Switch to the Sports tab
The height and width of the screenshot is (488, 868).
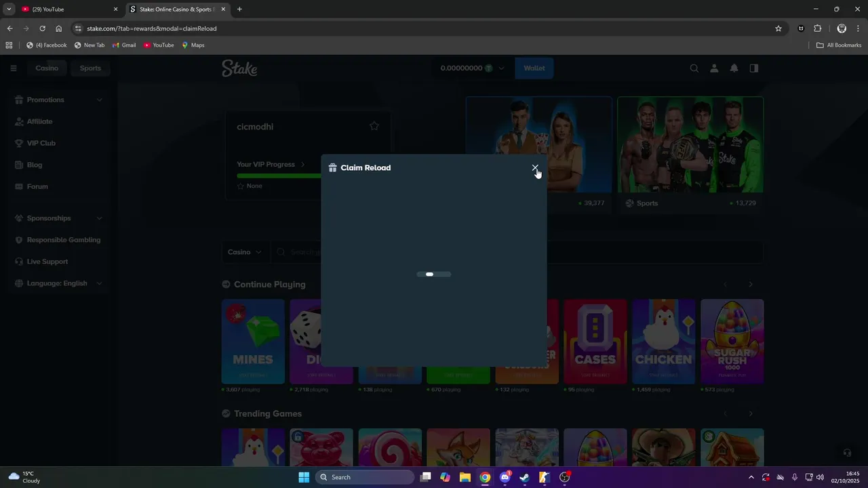90,68
